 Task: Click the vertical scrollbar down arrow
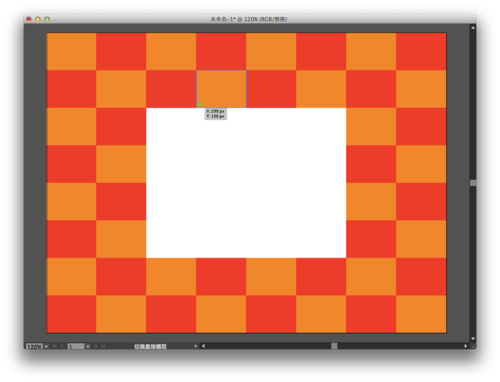(x=473, y=339)
